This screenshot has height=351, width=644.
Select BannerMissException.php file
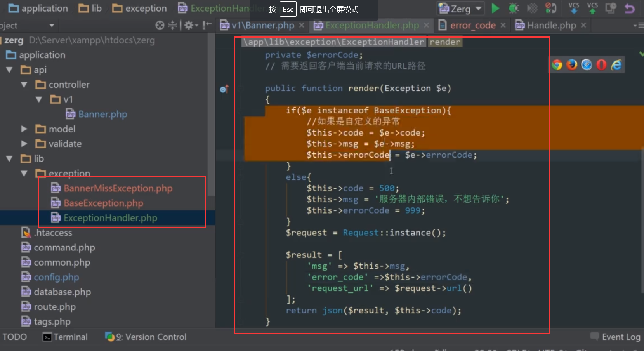tap(112, 188)
